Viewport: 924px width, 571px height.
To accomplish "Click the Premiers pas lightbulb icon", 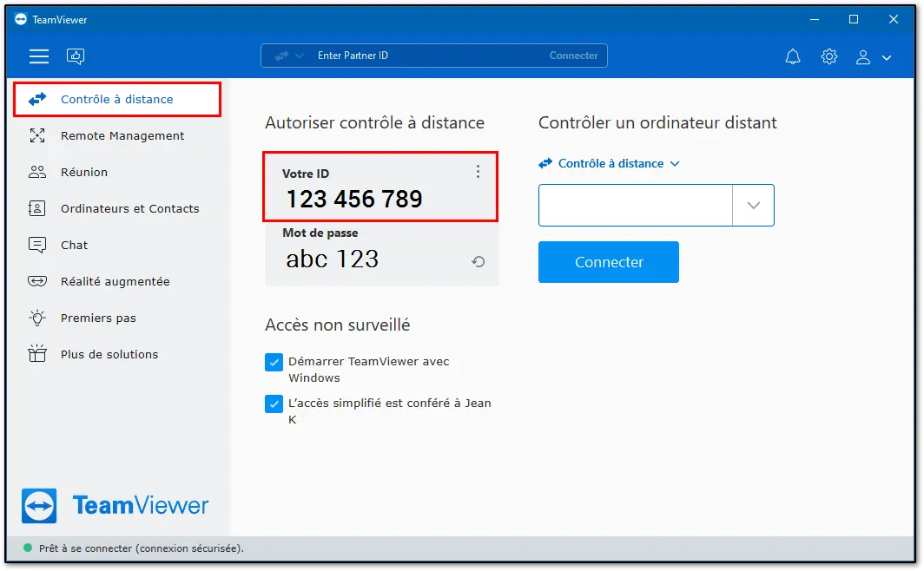I will 37,318.
